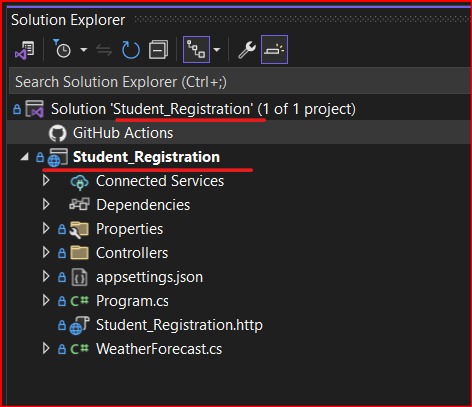472x407 pixels.
Task: Expand the Dependencies node
Action: coord(46,204)
